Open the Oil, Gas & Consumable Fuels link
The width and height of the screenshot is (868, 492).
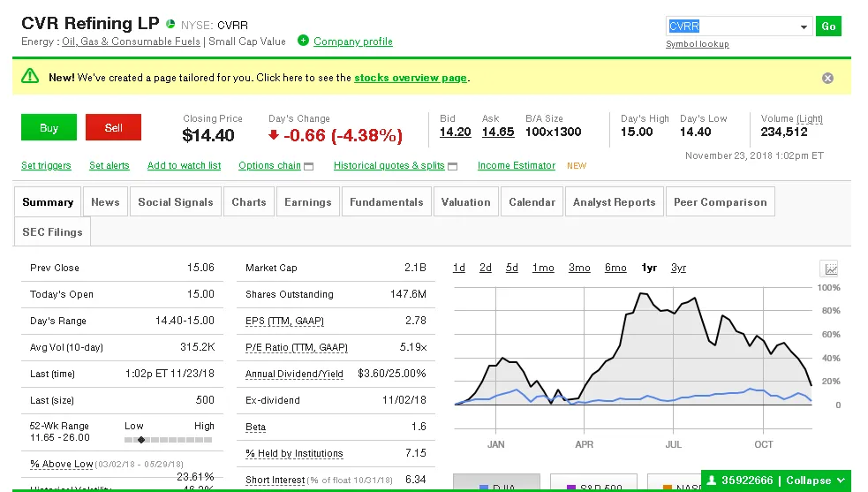[x=131, y=42]
